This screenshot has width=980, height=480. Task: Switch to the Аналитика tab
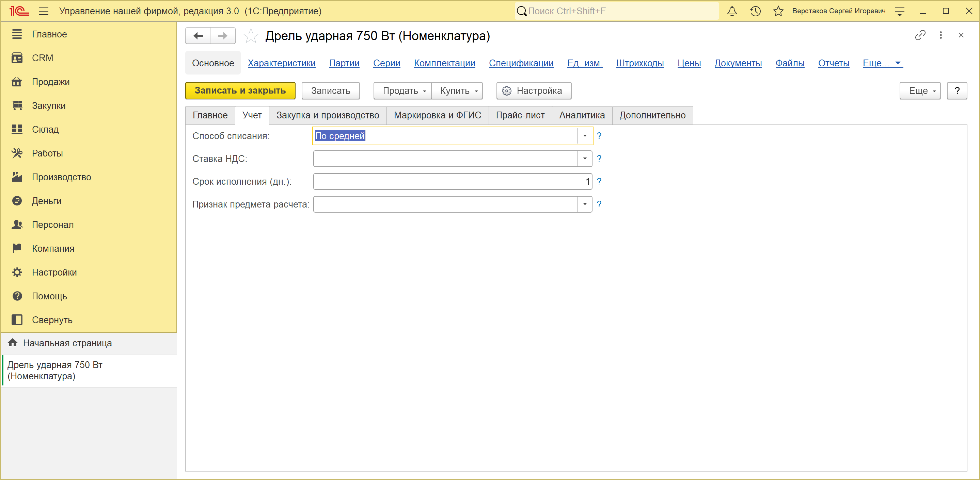pos(582,116)
